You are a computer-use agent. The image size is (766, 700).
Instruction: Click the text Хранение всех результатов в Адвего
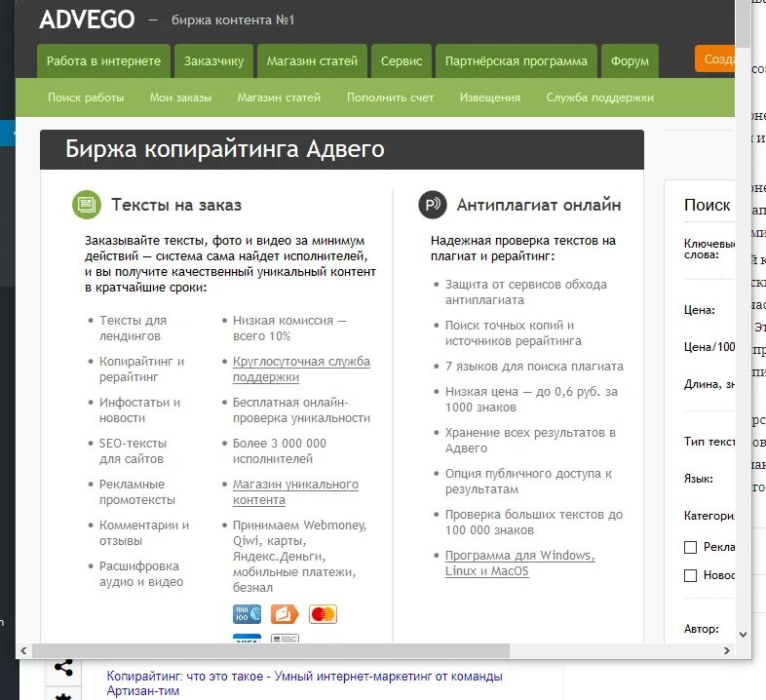[x=530, y=440]
